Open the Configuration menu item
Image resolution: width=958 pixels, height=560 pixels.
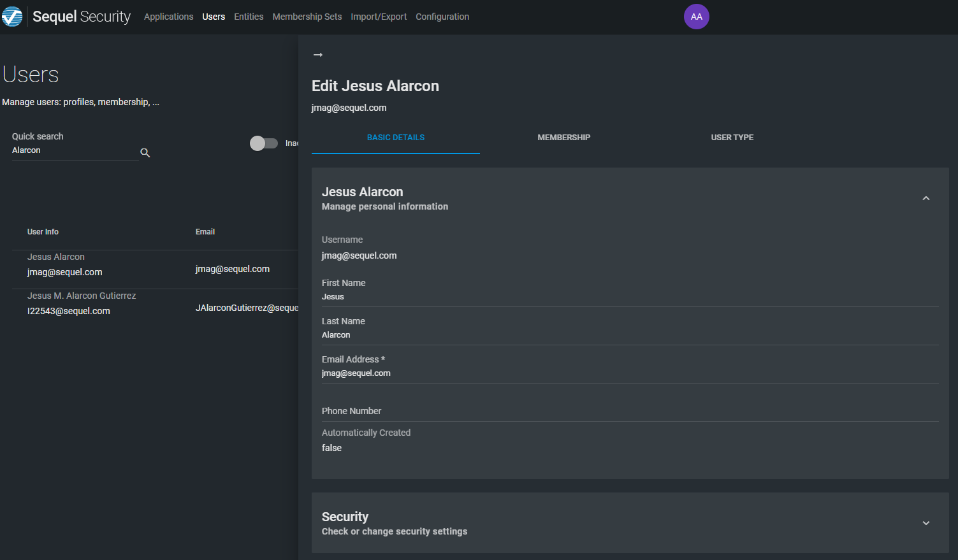(x=442, y=17)
